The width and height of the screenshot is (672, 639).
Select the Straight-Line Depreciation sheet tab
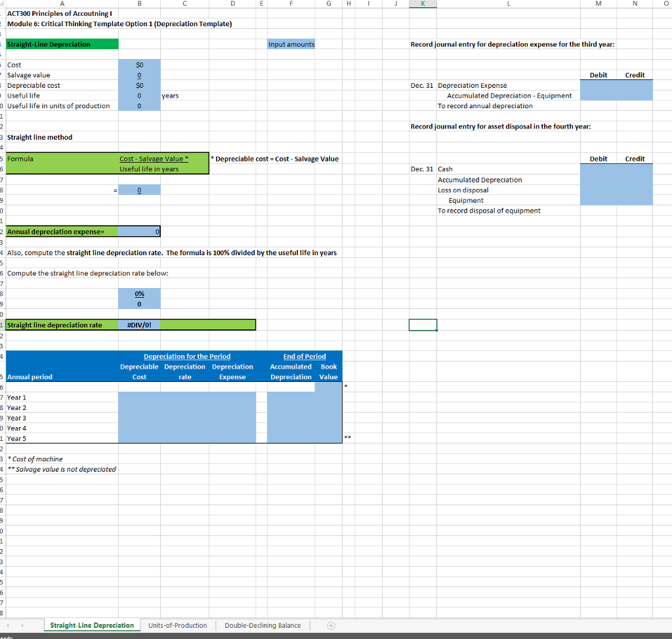tap(91, 625)
